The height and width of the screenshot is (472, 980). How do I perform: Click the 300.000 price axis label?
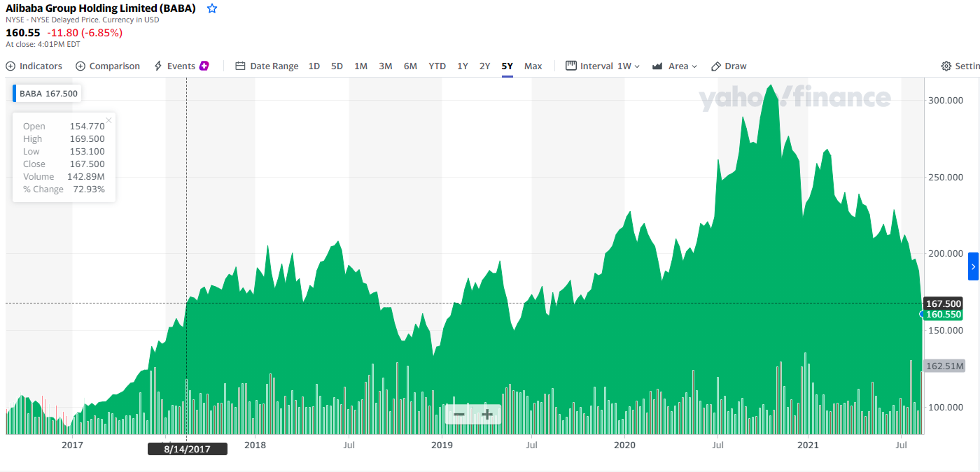tap(946, 100)
